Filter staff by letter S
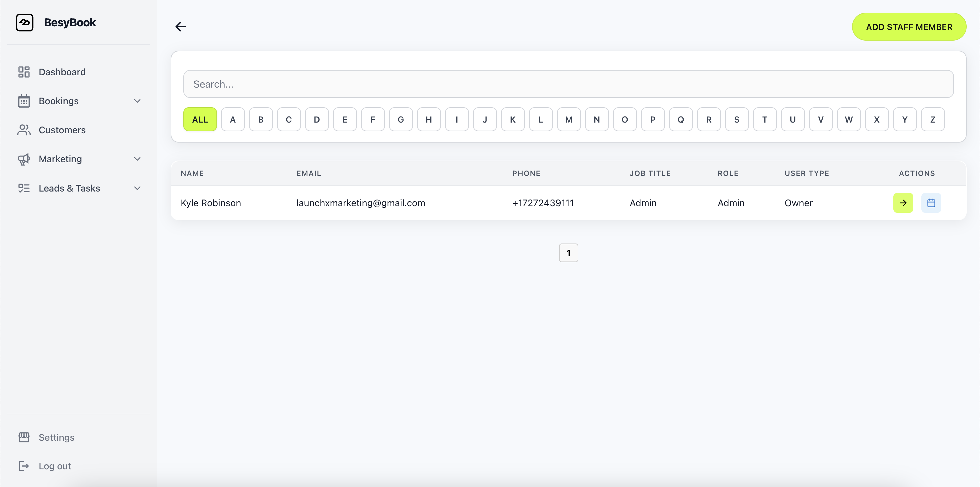The width and height of the screenshot is (980, 487). click(737, 119)
